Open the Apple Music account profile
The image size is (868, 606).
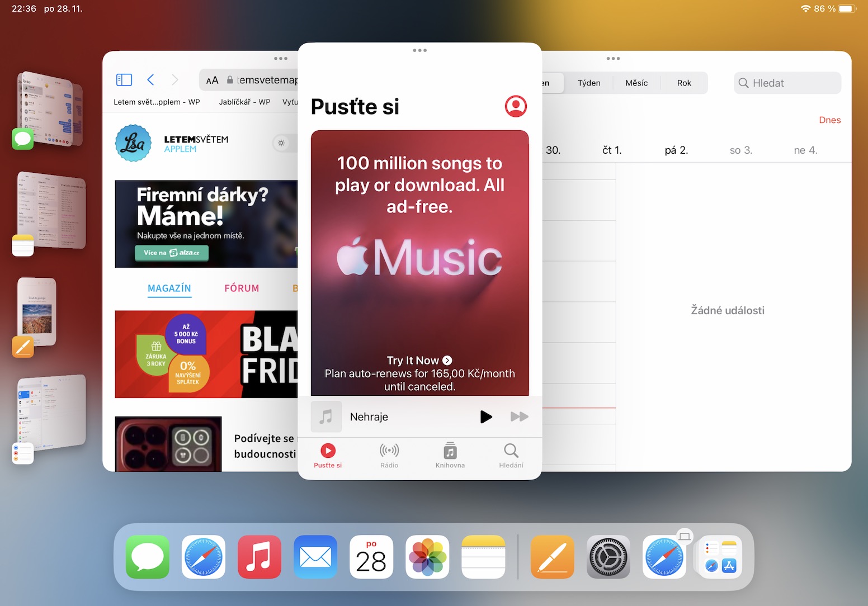click(516, 106)
